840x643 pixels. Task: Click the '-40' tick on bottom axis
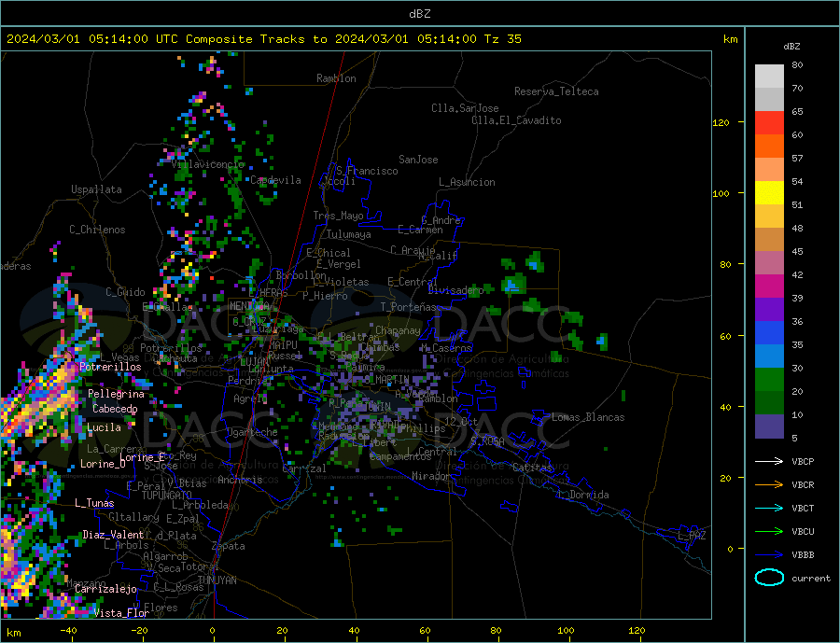pos(68,631)
